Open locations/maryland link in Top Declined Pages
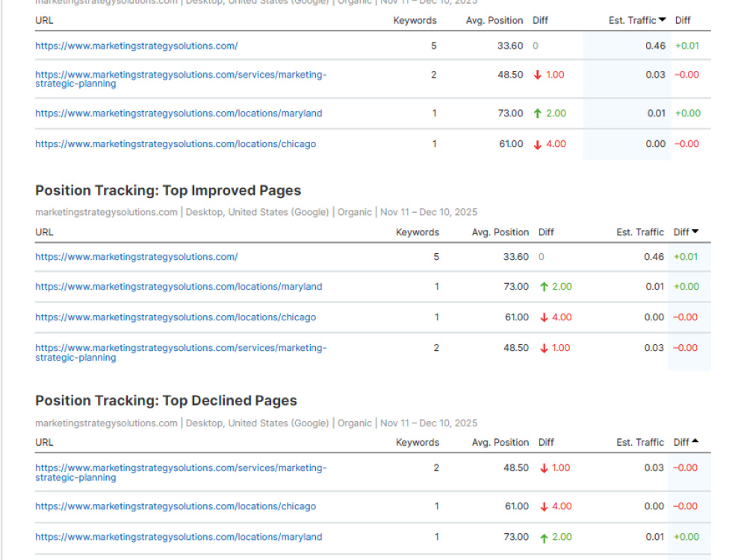Image resolution: width=747 pixels, height=560 pixels. [179, 537]
